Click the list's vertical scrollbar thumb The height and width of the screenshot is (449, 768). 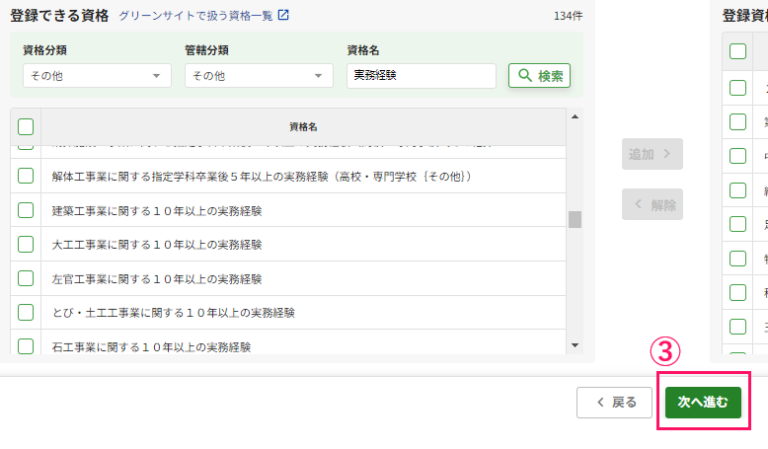tap(575, 220)
